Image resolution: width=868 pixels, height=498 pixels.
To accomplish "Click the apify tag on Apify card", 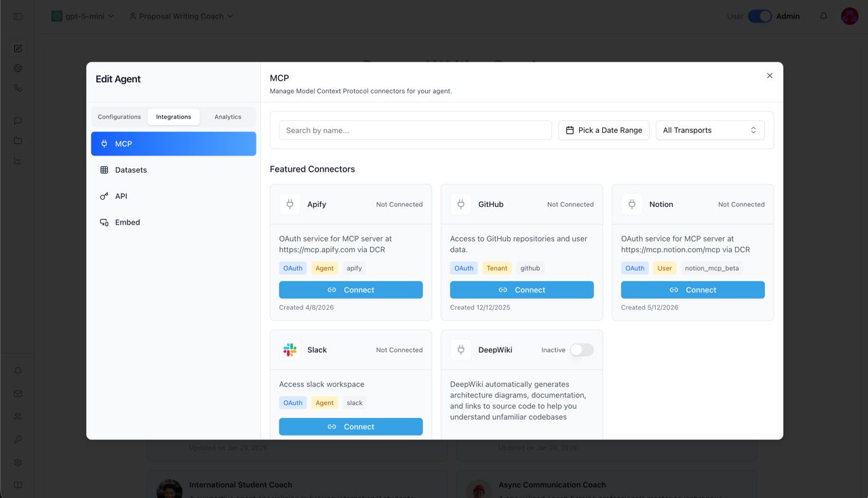I will click(355, 268).
